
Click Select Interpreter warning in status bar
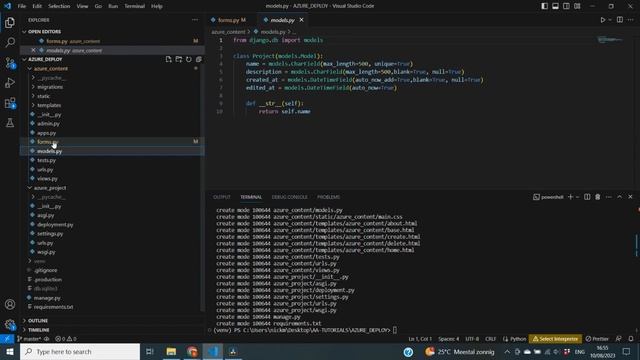555,339
